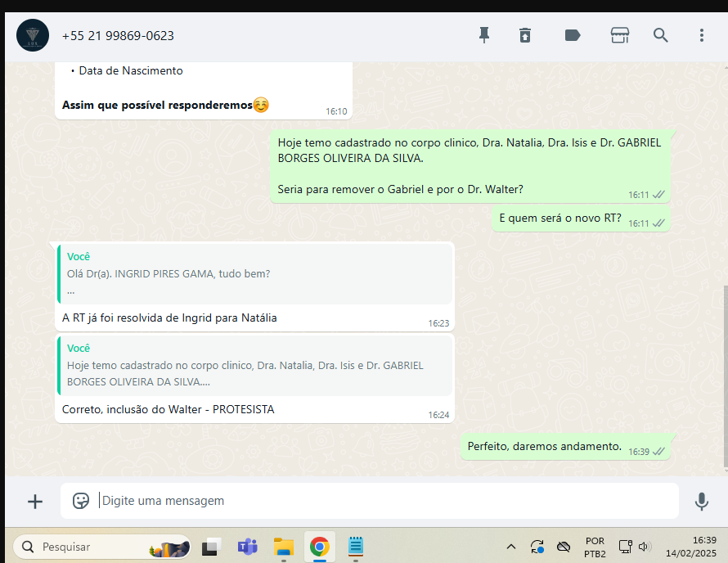
Task: Open the contact profile picture
Action: (33, 35)
